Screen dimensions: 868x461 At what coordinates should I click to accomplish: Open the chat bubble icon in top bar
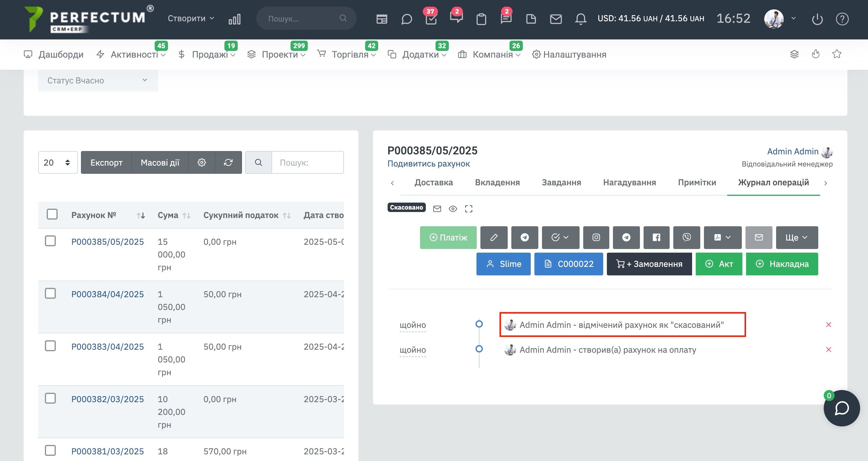coord(406,19)
